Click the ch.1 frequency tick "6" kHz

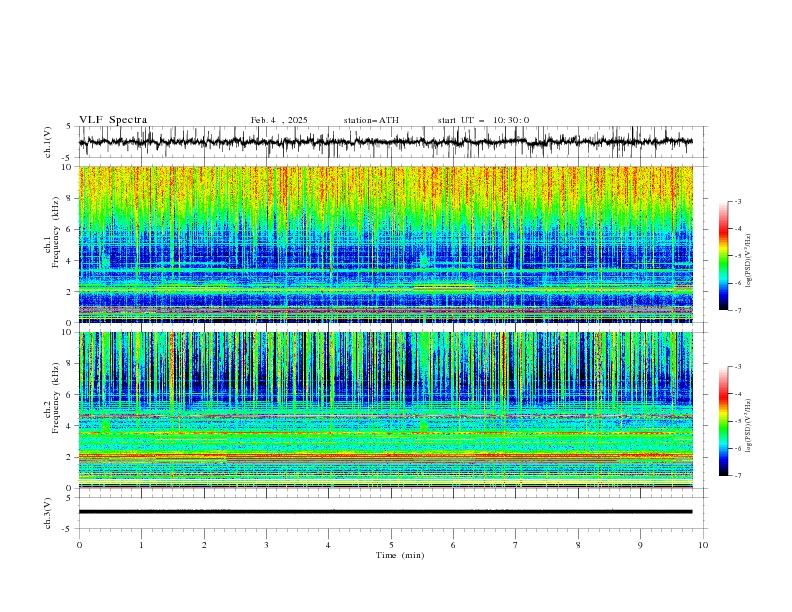70,229
